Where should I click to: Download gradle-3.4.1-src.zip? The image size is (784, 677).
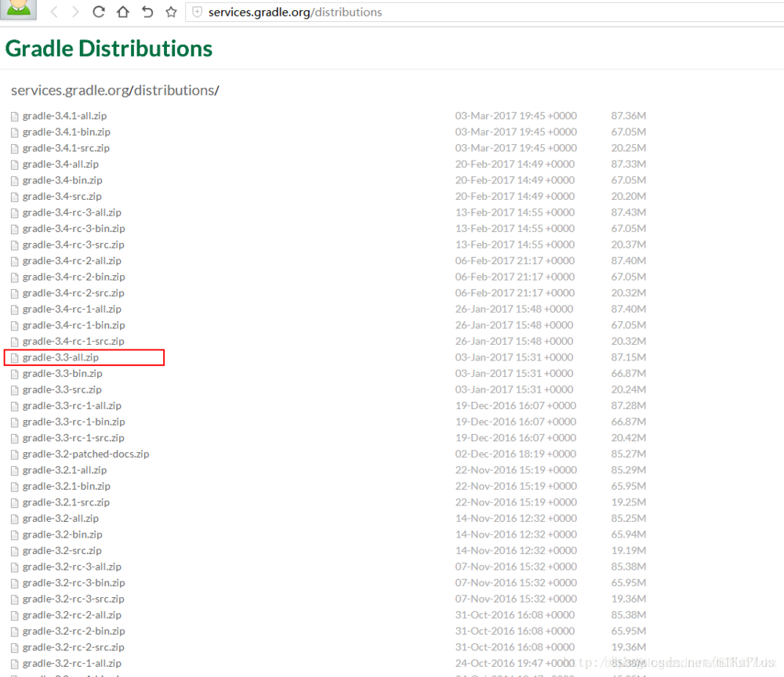(66, 148)
